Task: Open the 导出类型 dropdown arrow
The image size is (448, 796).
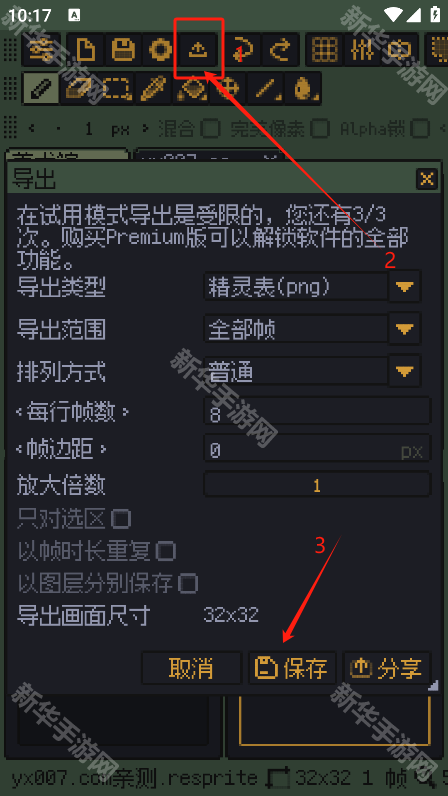Action: [404, 287]
